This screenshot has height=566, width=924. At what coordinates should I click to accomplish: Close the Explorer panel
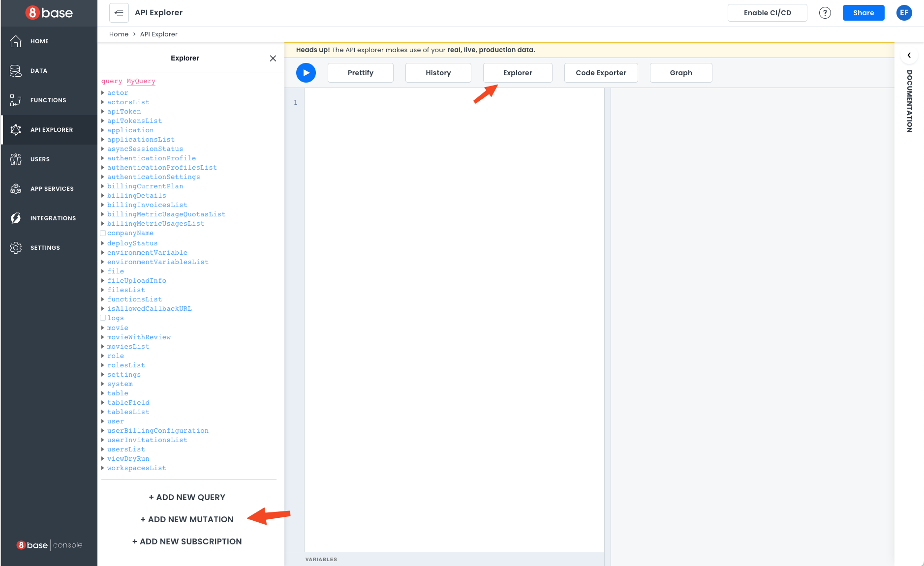click(273, 59)
